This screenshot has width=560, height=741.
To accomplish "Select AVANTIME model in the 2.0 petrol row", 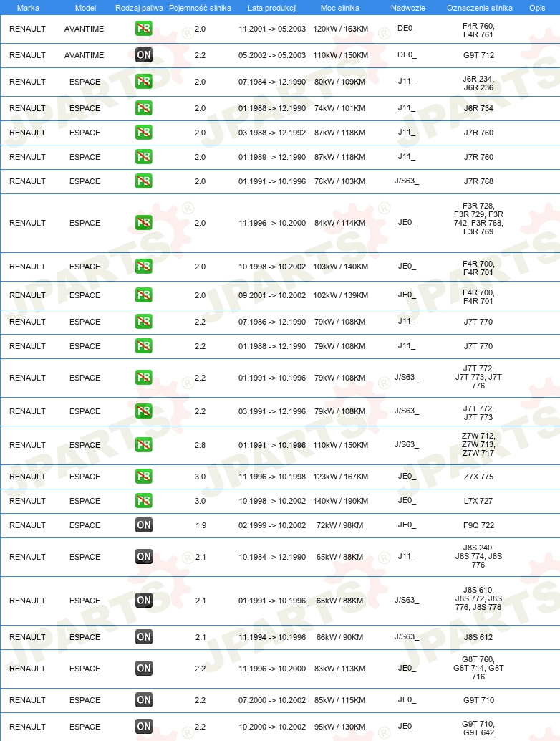I will point(84,29).
